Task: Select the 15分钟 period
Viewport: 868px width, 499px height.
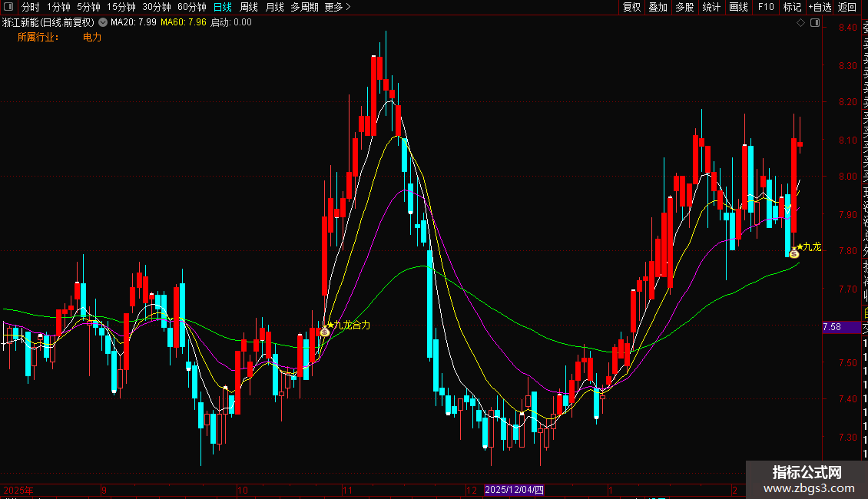Action: point(121,7)
